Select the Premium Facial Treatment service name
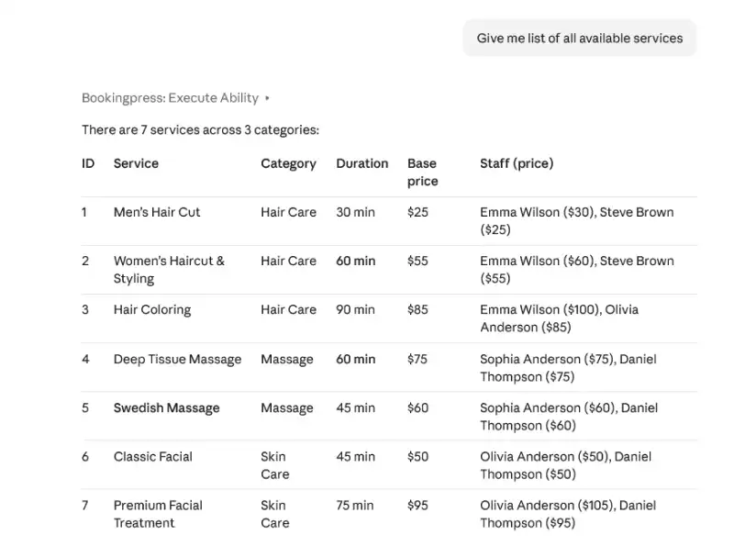This screenshot has height=546, width=756. pyautogui.click(x=158, y=514)
